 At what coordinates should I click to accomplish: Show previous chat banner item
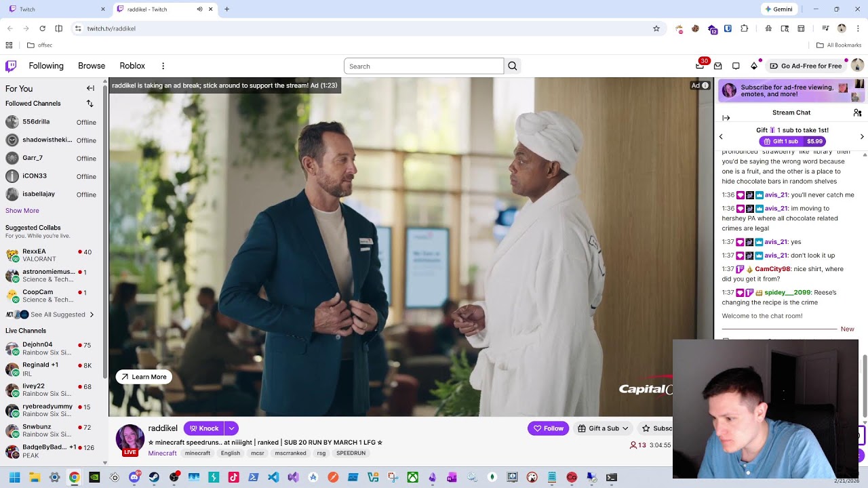721,136
